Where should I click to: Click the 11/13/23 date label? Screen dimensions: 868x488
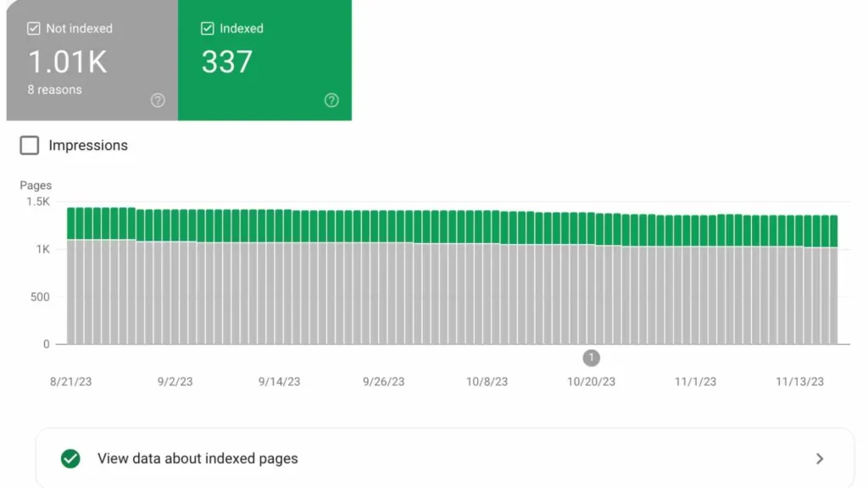pyautogui.click(x=799, y=381)
